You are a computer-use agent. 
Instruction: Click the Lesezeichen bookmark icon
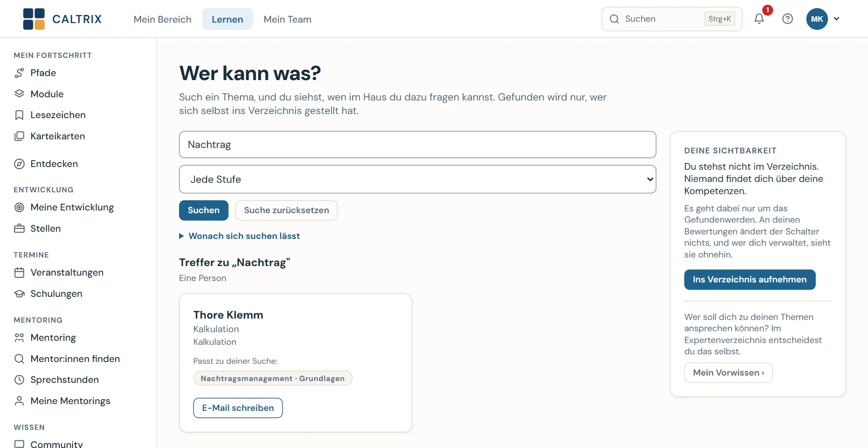(19, 115)
